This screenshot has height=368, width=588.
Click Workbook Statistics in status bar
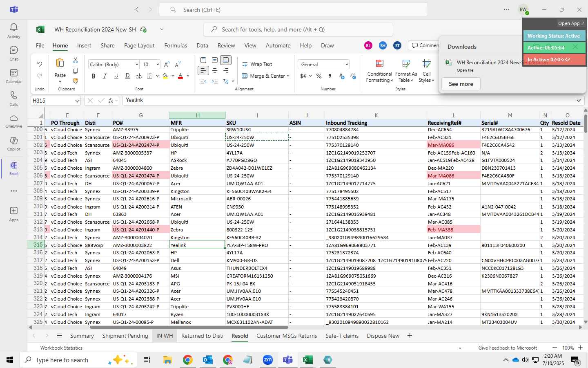tap(61, 348)
